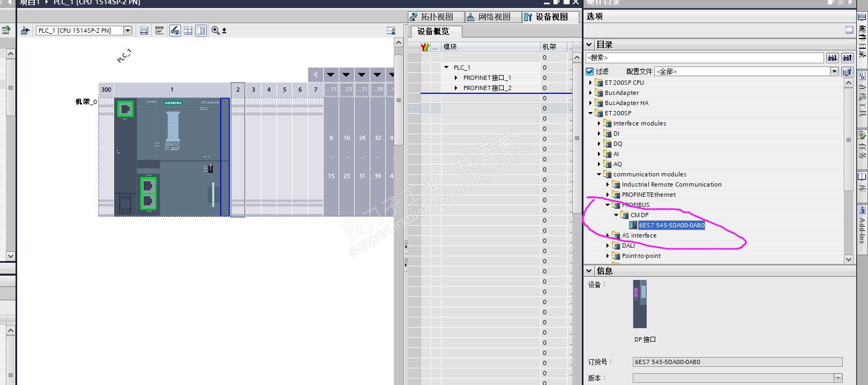
Task: Expand the Interface modules folder
Action: pyautogui.click(x=599, y=123)
